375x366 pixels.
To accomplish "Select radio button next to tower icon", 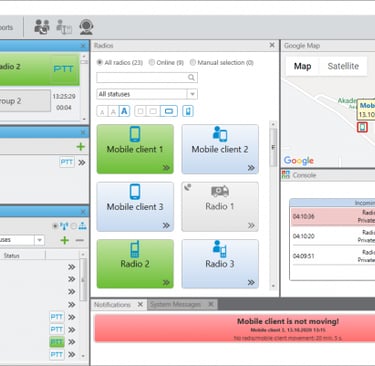I will 55,226.
